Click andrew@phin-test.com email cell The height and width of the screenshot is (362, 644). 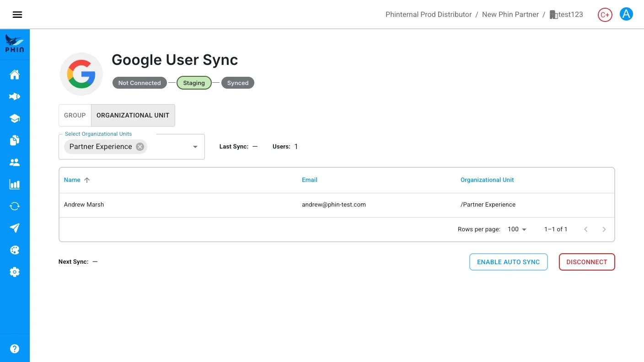(334, 205)
